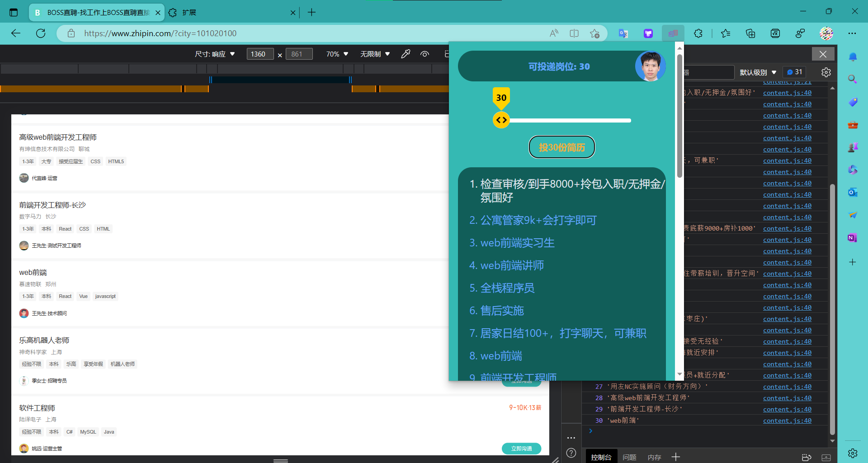Click the viewport height field 861
This screenshot has height=463, width=868.
pyautogui.click(x=299, y=54)
